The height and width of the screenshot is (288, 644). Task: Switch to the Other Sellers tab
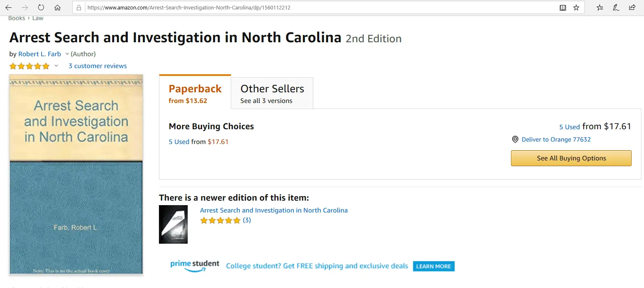272,94
